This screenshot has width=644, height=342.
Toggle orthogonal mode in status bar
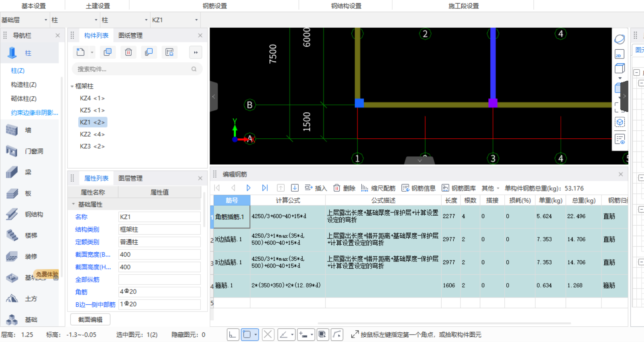(233, 334)
